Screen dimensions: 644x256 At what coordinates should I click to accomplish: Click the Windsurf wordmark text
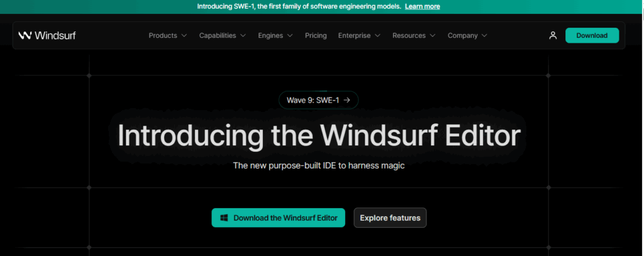[55, 36]
